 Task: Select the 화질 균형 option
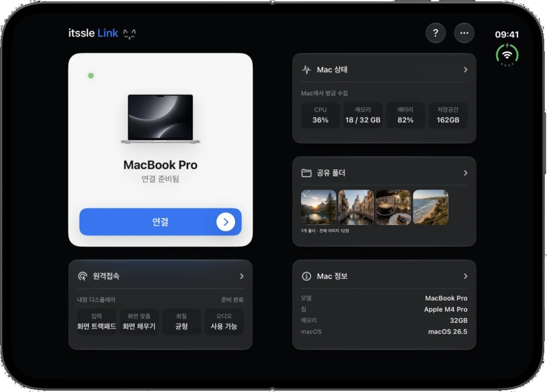click(x=181, y=321)
